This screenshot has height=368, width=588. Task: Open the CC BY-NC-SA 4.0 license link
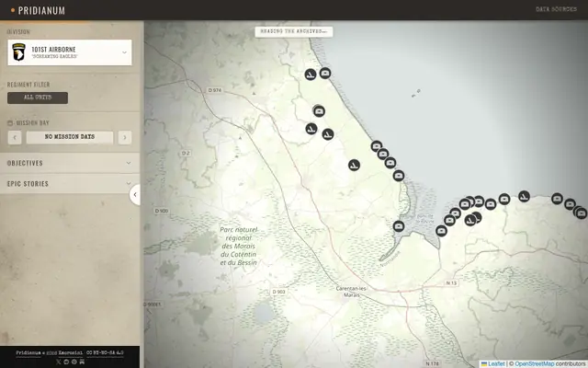[x=105, y=353]
